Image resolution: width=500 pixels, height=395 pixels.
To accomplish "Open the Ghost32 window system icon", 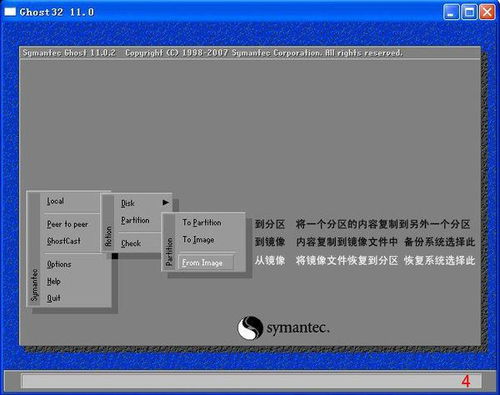I will (10, 12).
